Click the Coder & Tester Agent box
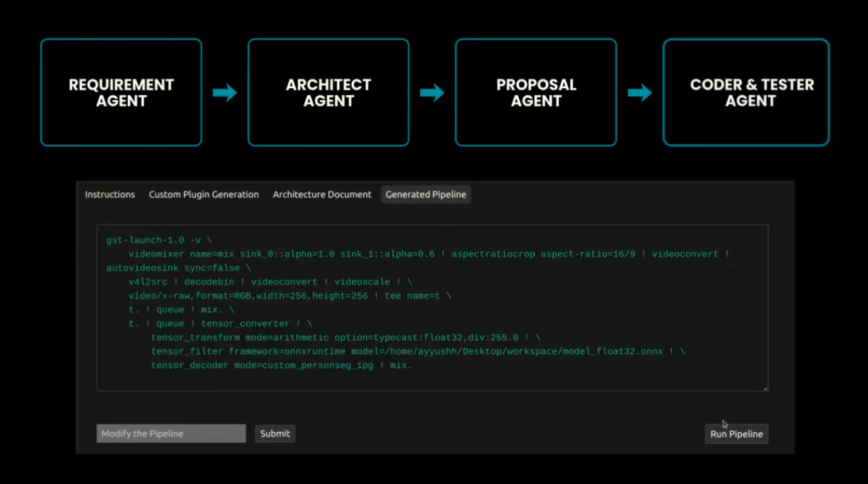The width and height of the screenshot is (868, 484). click(x=746, y=93)
